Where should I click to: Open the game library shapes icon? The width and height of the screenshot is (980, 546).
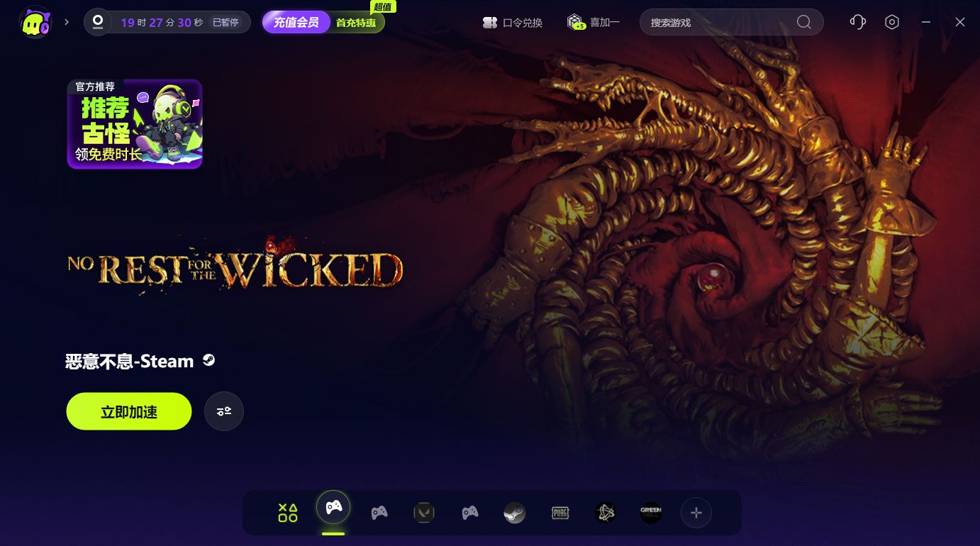pyautogui.click(x=288, y=513)
